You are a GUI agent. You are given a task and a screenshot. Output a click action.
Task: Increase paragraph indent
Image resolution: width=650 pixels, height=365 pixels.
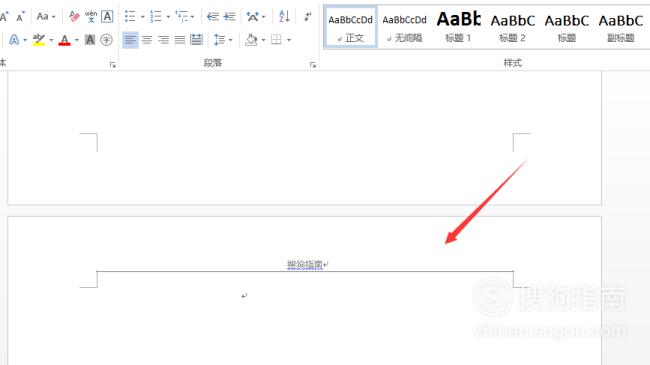229,17
